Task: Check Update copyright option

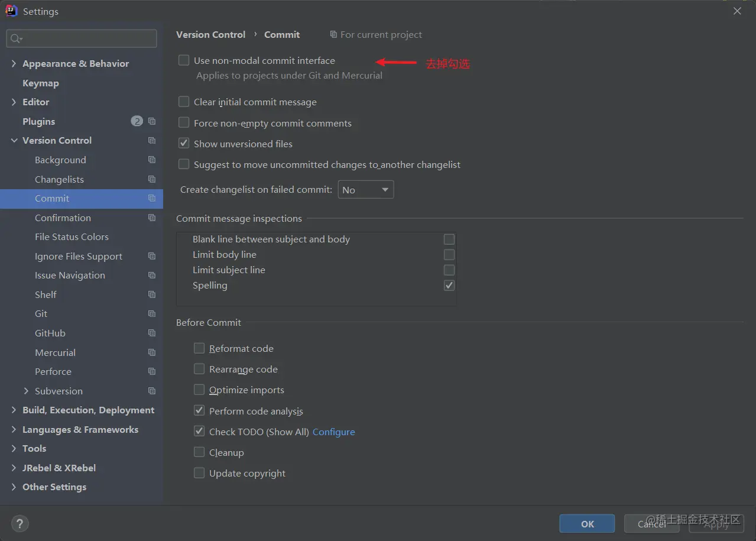Action: [x=199, y=473]
